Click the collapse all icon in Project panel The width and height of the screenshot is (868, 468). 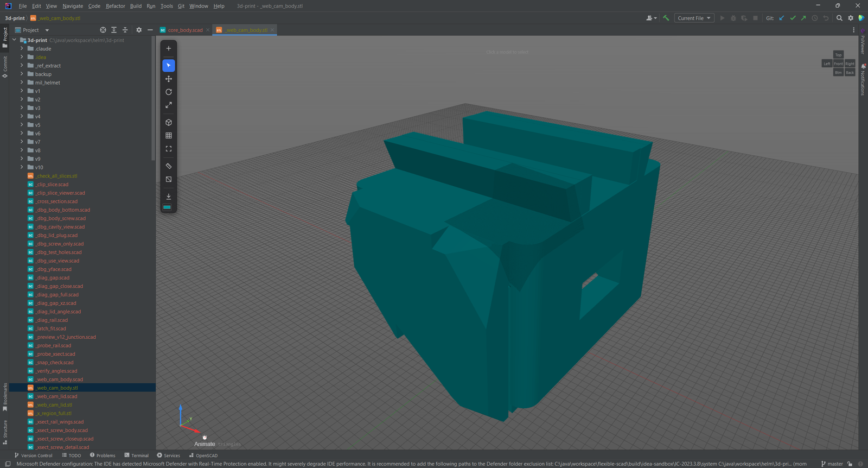[125, 30]
